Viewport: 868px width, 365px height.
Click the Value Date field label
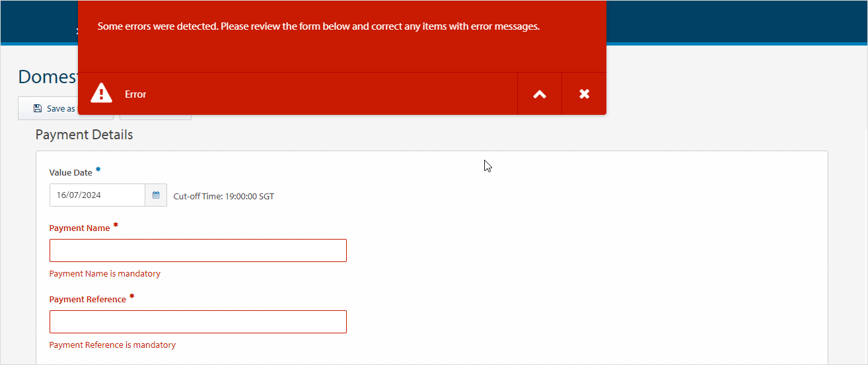click(x=71, y=172)
